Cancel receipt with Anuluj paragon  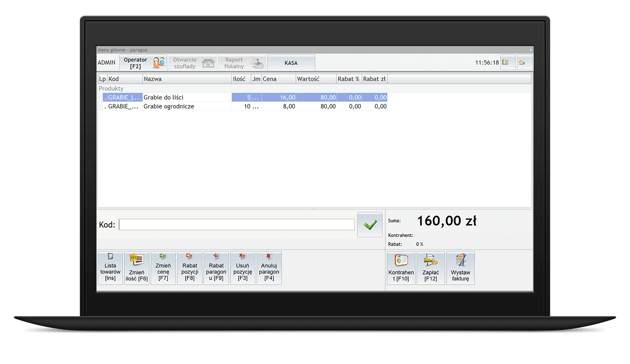click(x=269, y=268)
